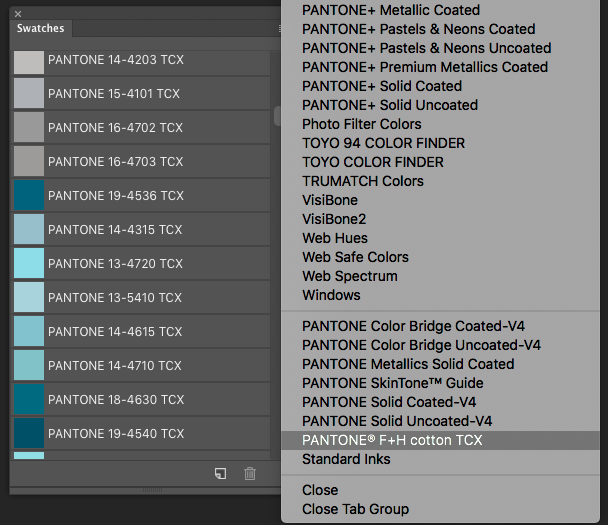Choose Close Tab Group from the menu
608x525 pixels.
tap(355, 509)
